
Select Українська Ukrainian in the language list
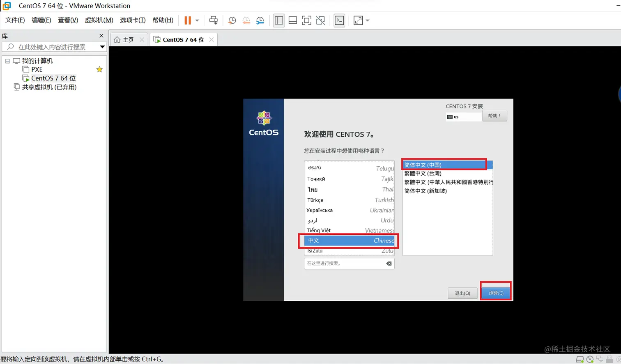350,210
